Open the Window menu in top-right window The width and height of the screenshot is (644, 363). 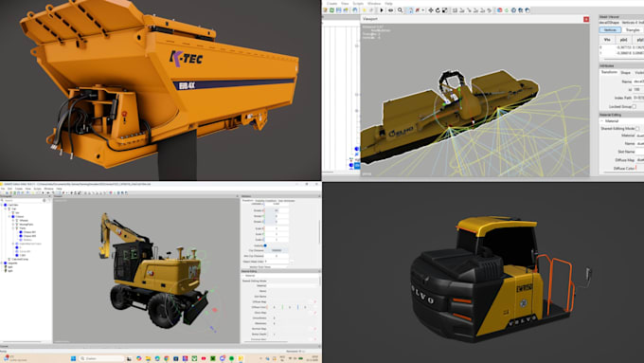click(374, 3)
